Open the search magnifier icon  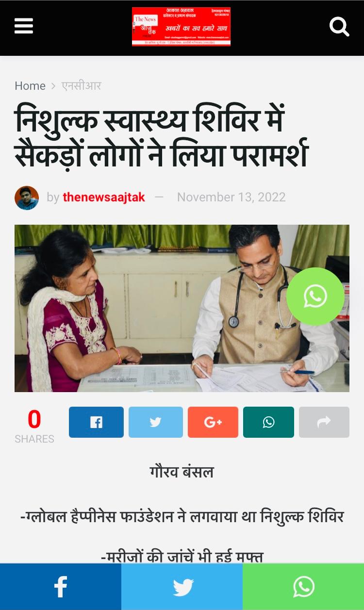coord(339,27)
